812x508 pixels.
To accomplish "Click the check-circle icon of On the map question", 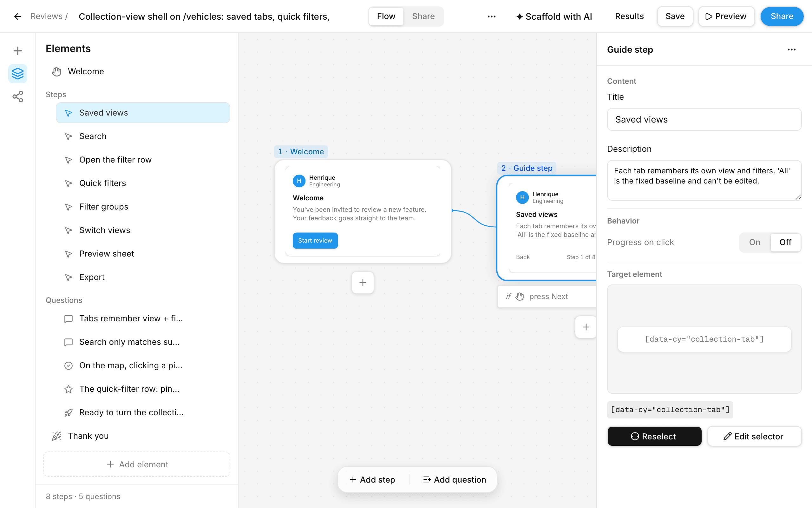I will (x=69, y=365).
